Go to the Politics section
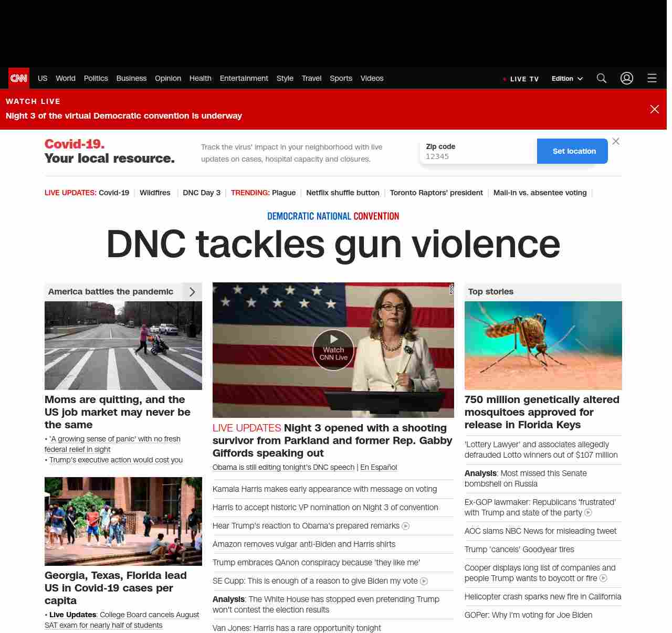This screenshot has width=672, height=633. click(x=96, y=78)
